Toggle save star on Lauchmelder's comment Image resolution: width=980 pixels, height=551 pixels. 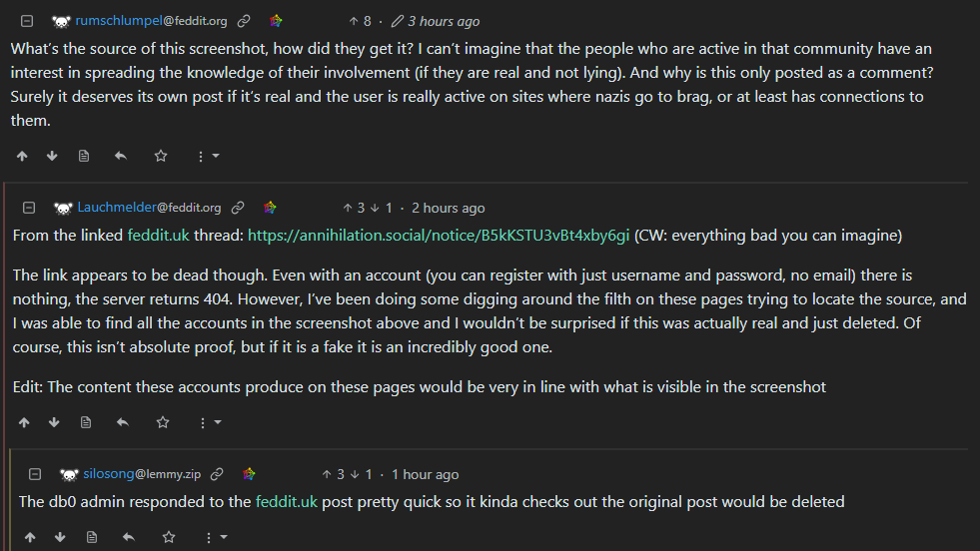click(162, 422)
